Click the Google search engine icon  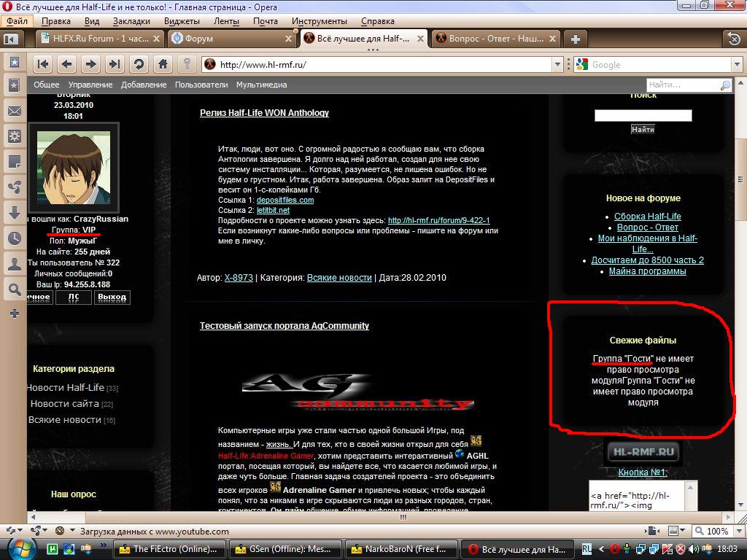581,64
